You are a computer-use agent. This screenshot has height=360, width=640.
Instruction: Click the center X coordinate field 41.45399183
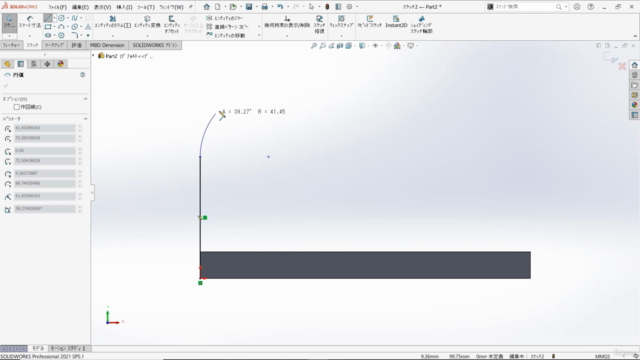[x=44, y=128]
